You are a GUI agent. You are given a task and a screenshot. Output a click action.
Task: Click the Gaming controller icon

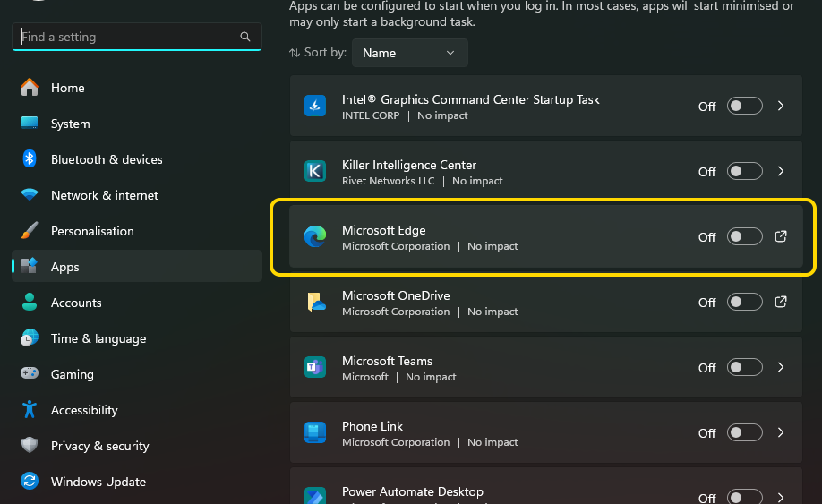[x=30, y=373]
